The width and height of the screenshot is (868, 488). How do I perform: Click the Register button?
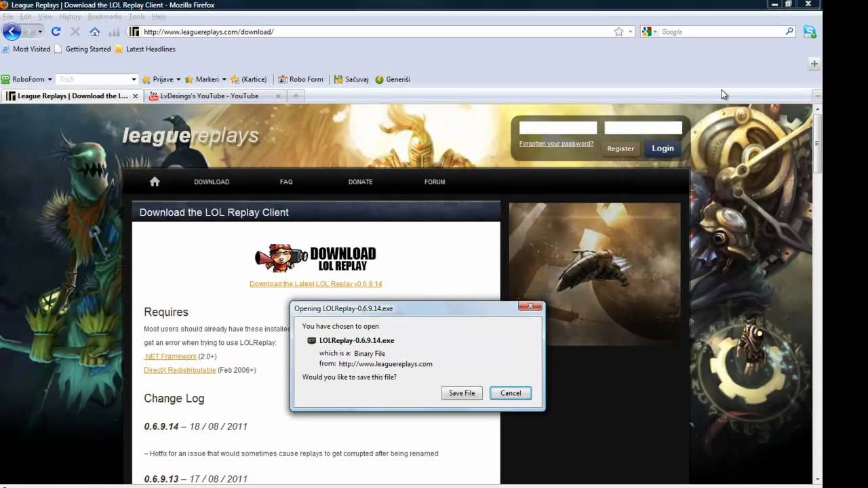point(620,148)
